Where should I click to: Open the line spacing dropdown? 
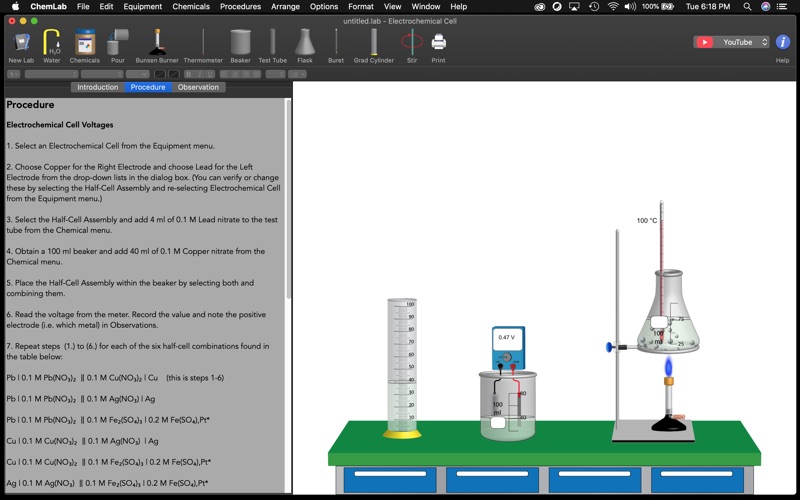tap(276, 74)
